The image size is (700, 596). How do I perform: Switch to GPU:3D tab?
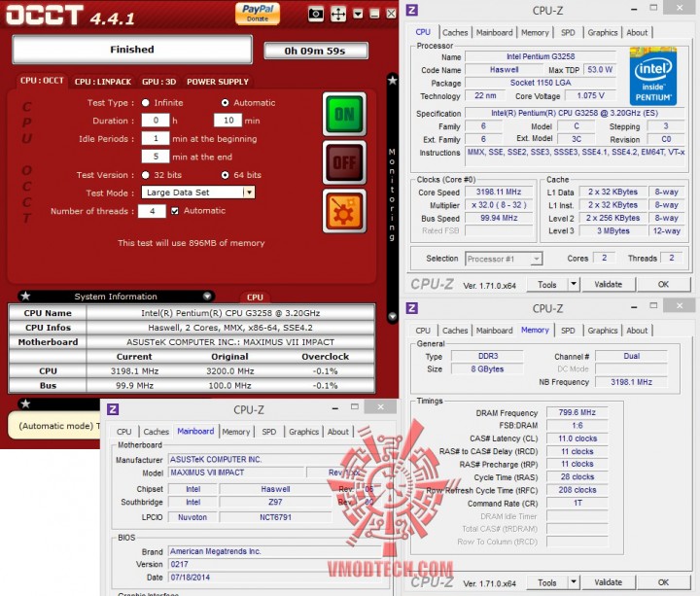click(158, 82)
